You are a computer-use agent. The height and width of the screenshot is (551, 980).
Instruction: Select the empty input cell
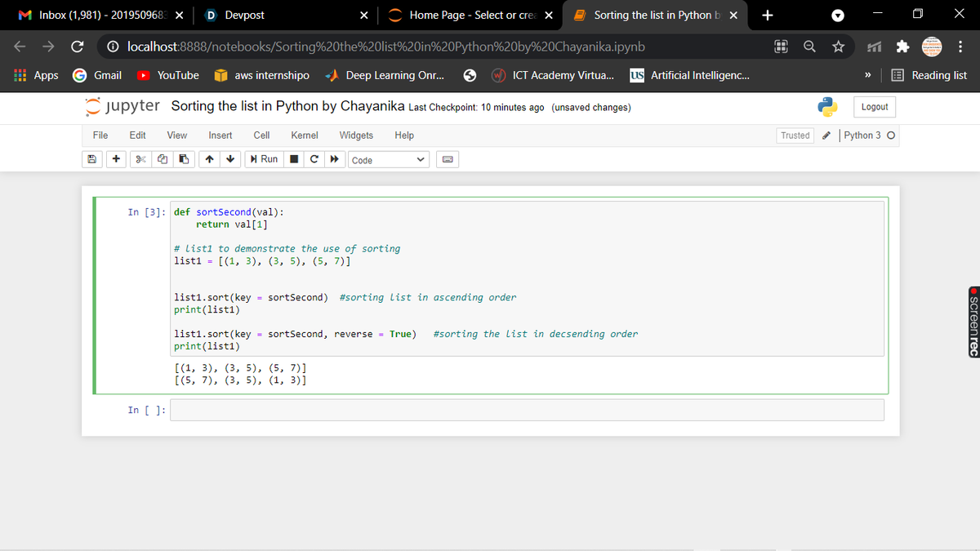pos(527,410)
